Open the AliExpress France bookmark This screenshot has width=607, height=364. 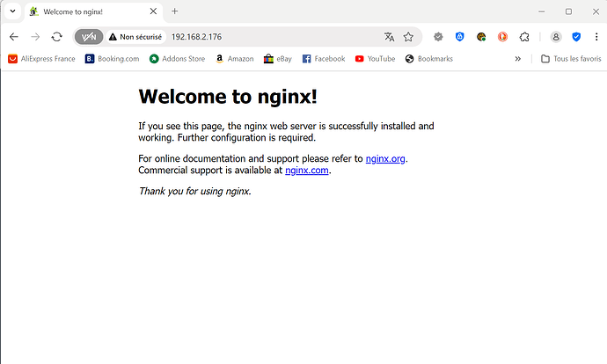(x=41, y=59)
